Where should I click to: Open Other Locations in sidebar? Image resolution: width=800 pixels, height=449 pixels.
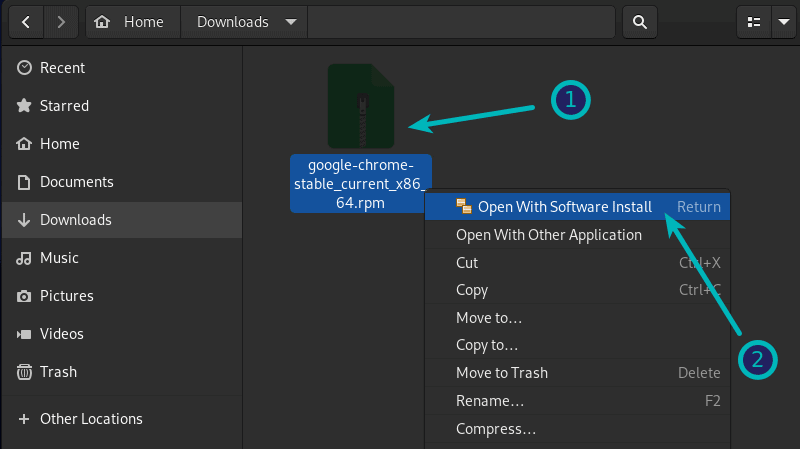[x=91, y=419]
